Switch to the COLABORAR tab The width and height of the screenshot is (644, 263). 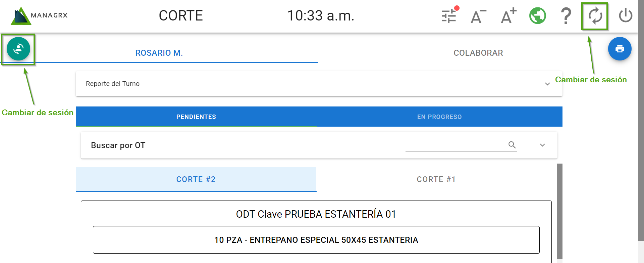[478, 53]
